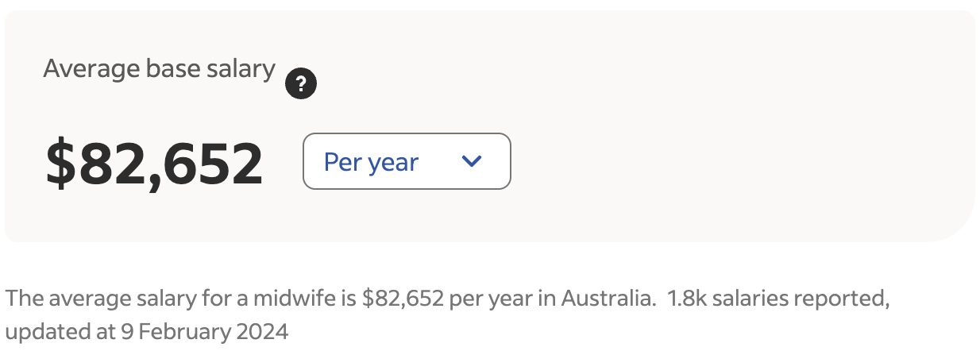Click the 'Average base salary' heading
This screenshot has height=351, width=980.
point(159,69)
